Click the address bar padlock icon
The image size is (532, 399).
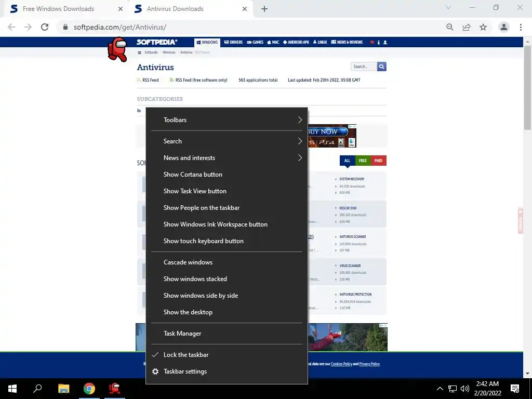[65, 27]
